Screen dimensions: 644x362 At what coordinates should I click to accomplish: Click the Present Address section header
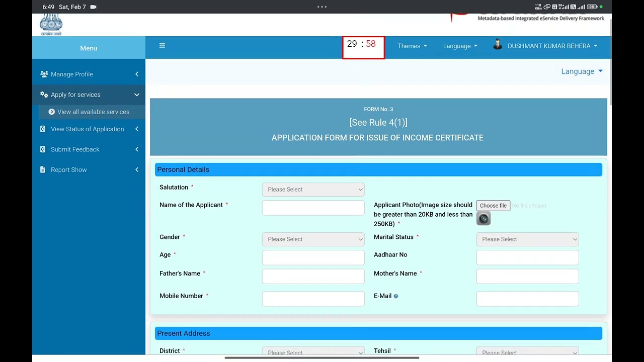(378, 333)
